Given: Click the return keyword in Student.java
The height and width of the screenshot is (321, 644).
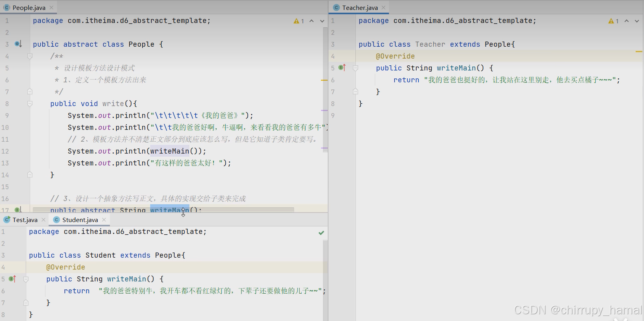Looking at the screenshot, I should [x=77, y=291].
